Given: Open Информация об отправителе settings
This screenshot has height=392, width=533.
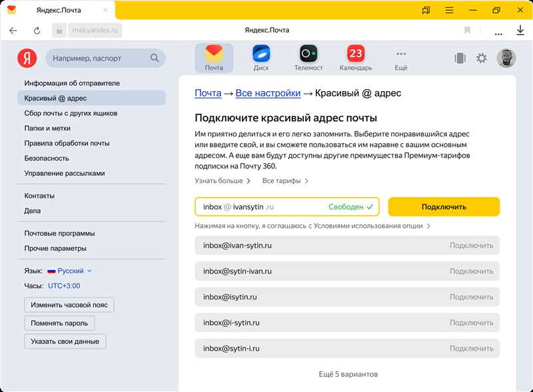Looking at the screenshot, I should pyautogui.click(x=72, y=83).
